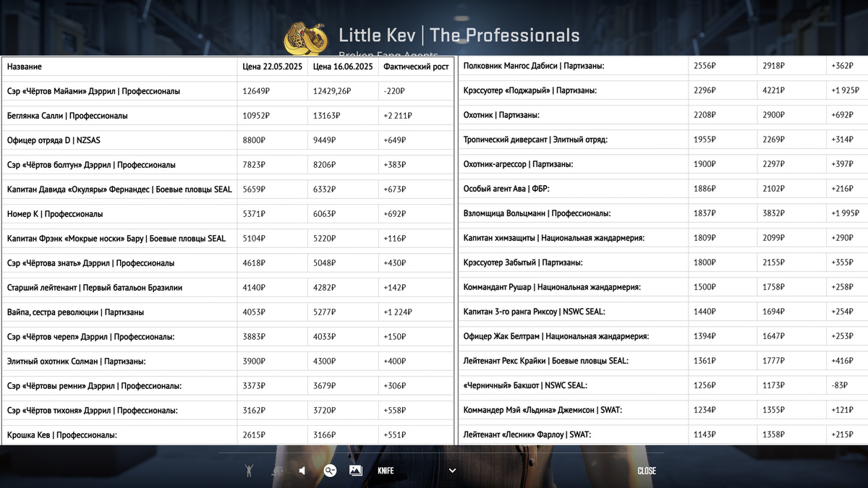Select row 'Полковник Мангос Дабиси | Партизаны'
Screen dimensions: 868x488
pyautogui.click(x=663, y=66)
